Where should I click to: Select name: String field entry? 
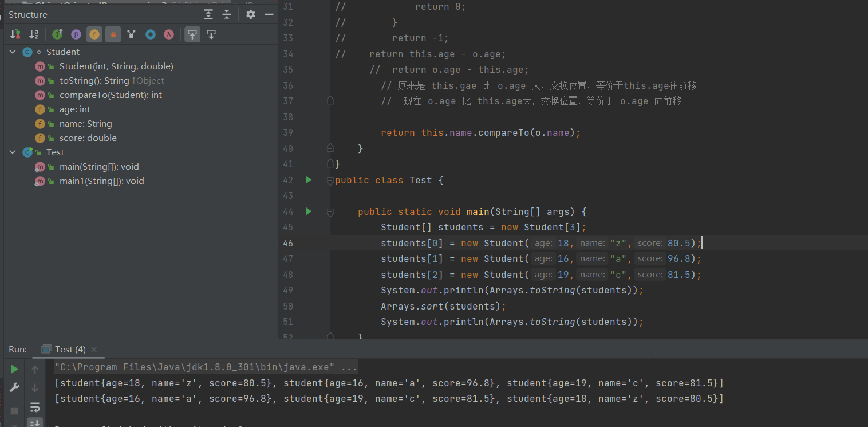click(86, 124)
